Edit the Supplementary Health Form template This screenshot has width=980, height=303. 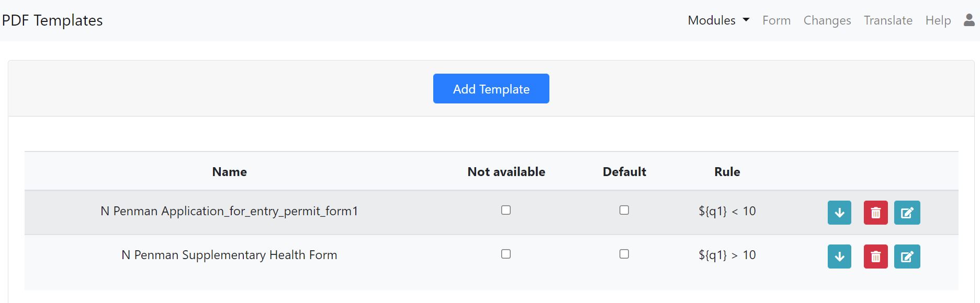tap(907, 257)
